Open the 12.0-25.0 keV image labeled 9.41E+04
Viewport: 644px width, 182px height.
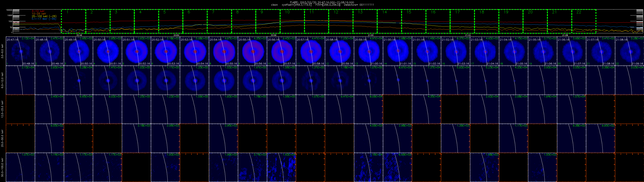coord(339,109)
